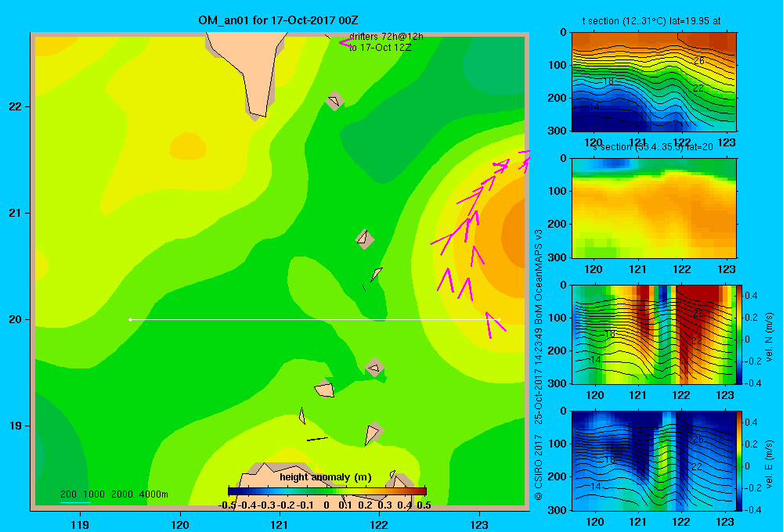Click the "-0.4" tick on vel. E scale
Viewport: 783px width, 532px height.
point(752,509)
